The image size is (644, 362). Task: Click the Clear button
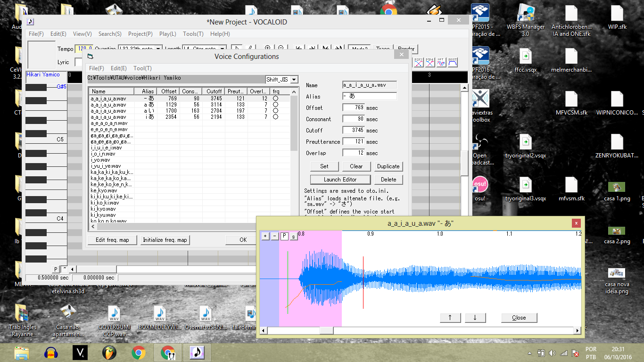pos(356,166)
